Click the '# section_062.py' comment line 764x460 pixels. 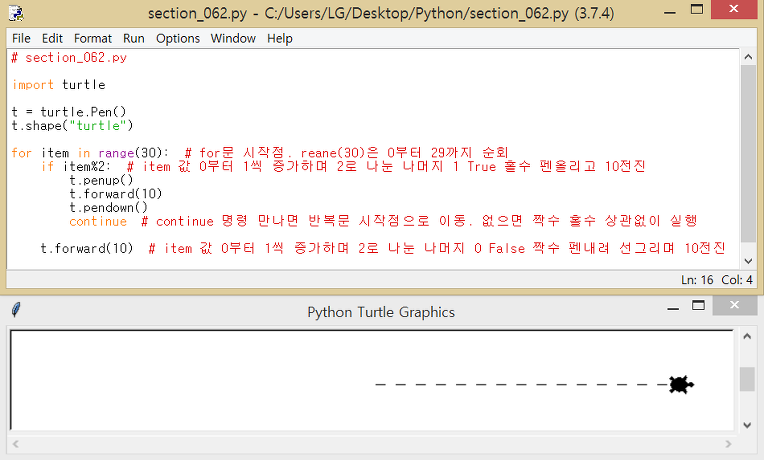tap(69, 58)
